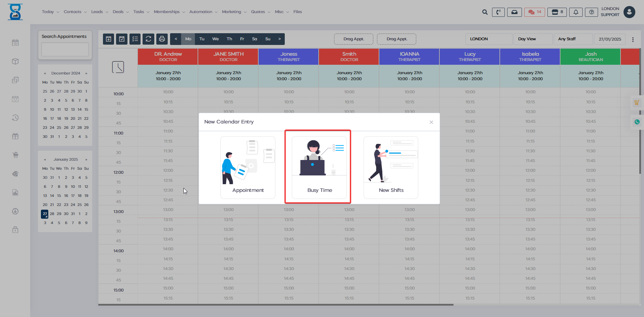
Task: Pick the New Shifts option
Action: click(x=391, y=167)
